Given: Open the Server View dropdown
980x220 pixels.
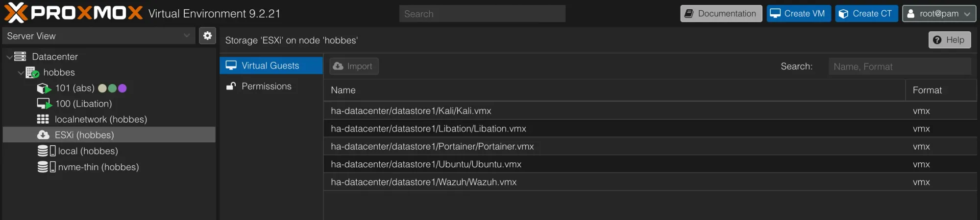Looking at the screenshot, I should click(98, 36).
